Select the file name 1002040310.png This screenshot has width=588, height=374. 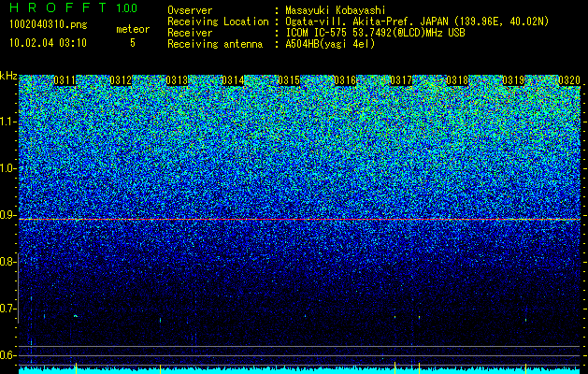click(x=49, y=25)
